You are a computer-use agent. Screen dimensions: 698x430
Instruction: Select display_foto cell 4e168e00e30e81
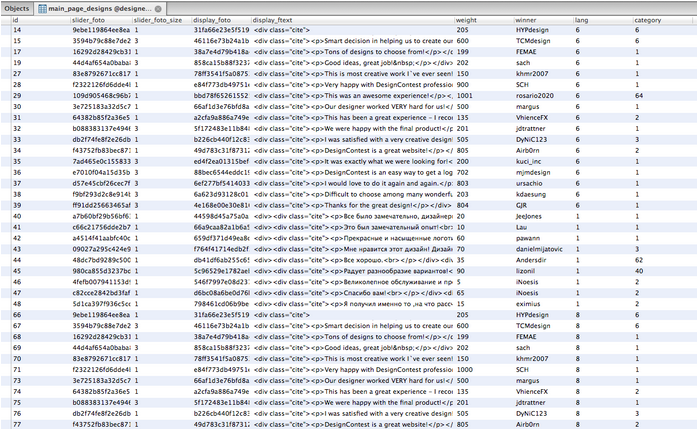pyautogui.click(x=221, y=205)
